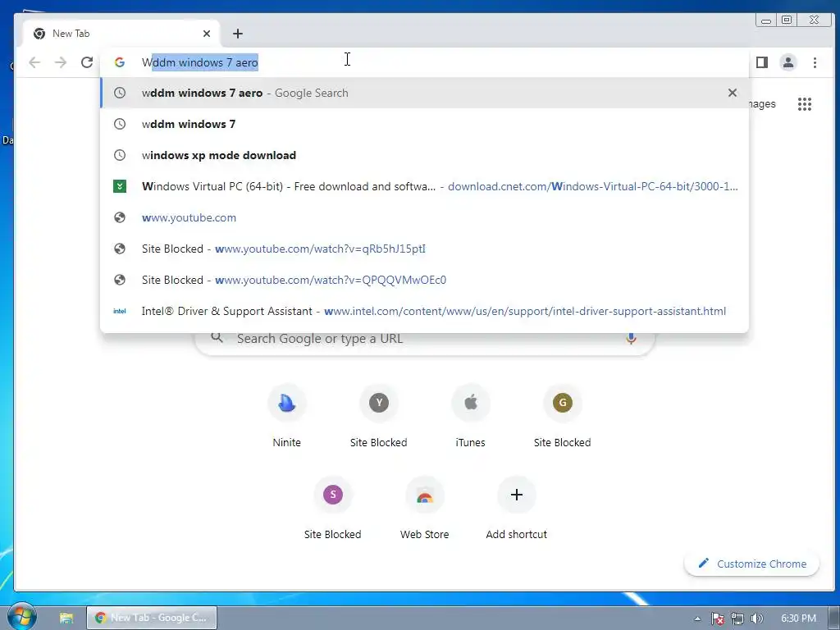The height and width of the screenshot is (630, 840).
Task: Select the New Tab - Google Chrome taskbar button
Action: tap(152, 618)
